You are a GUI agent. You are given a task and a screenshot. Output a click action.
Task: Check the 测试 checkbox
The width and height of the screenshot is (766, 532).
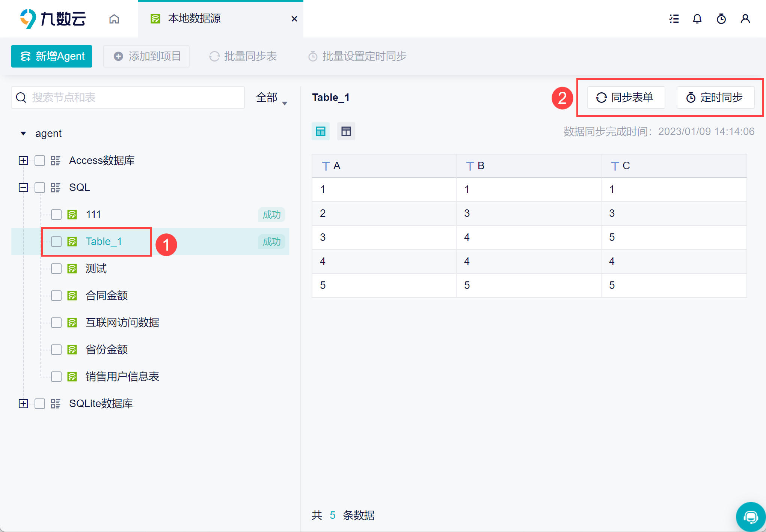coord(56,269)
